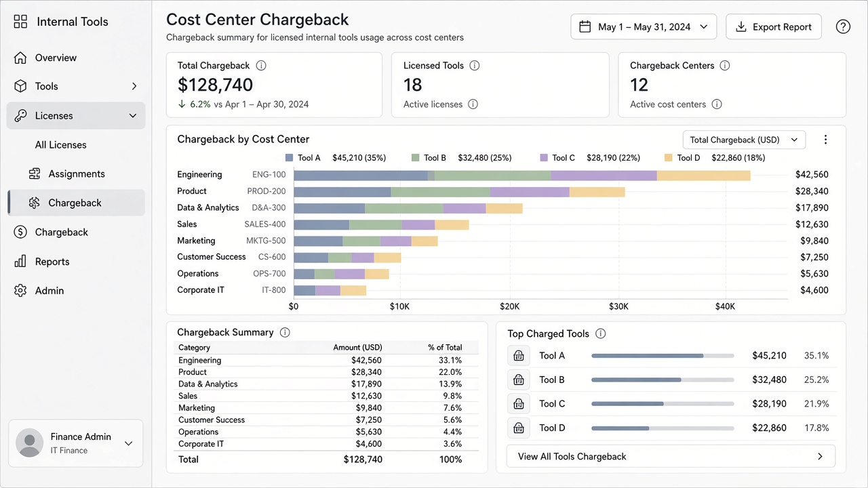Open the Total Chargeback (USD) metric dropdown
Image resolution: width=868 pixels, height=488 pixels.
pyautogui.click(x=744, y=140)
